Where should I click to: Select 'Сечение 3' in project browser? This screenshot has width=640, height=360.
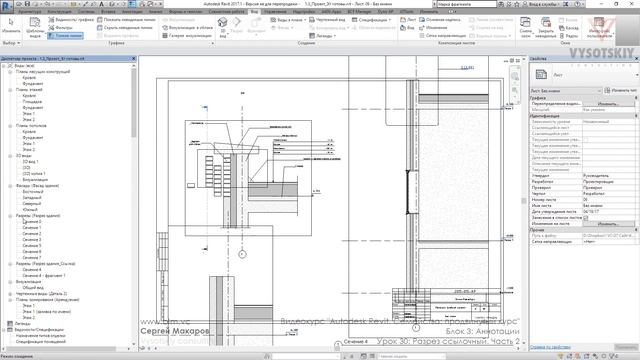point(31,240)
